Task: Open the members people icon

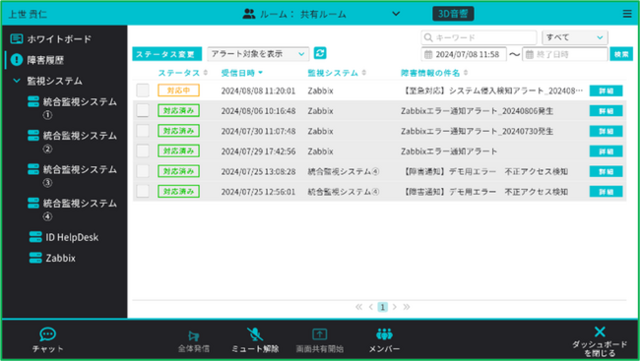Action: pyautogui.click(x=384, y=334)
